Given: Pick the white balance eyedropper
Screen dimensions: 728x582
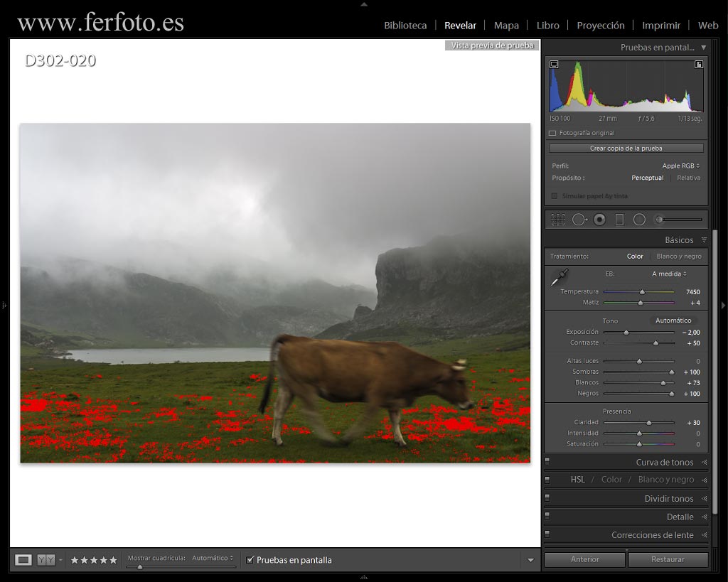Looking at the screenshot, I should [x=560, y=277].
